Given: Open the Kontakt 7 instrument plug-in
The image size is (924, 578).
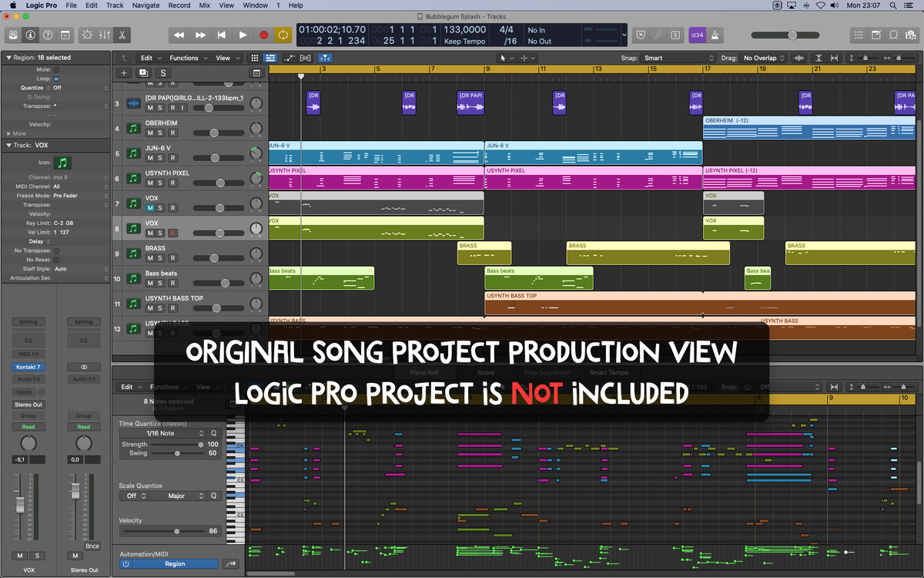Looking at the screenshot, I should (x=28, y=367).
